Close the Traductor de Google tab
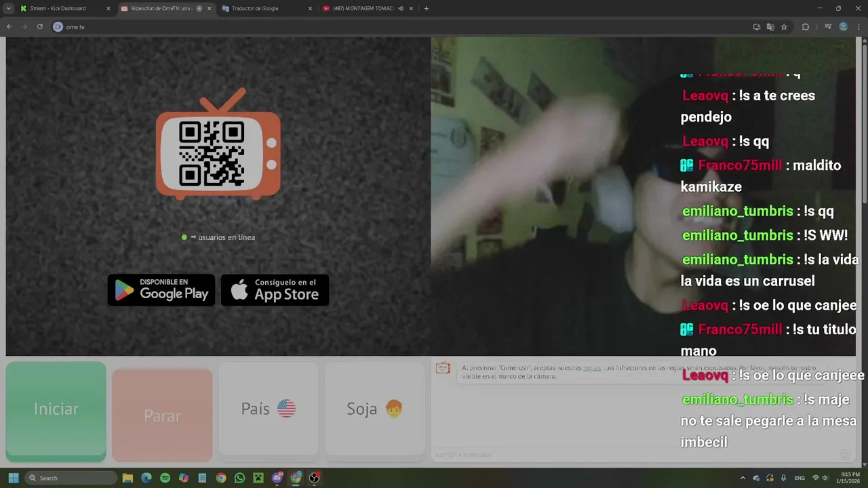This screenshot has height=488, width=868. click(x=310, y=8)
